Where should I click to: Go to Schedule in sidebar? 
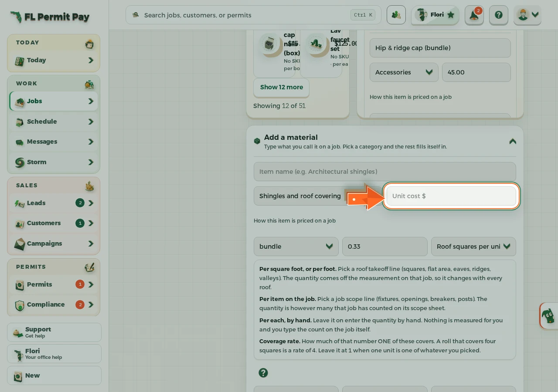[x=54, y=122]
